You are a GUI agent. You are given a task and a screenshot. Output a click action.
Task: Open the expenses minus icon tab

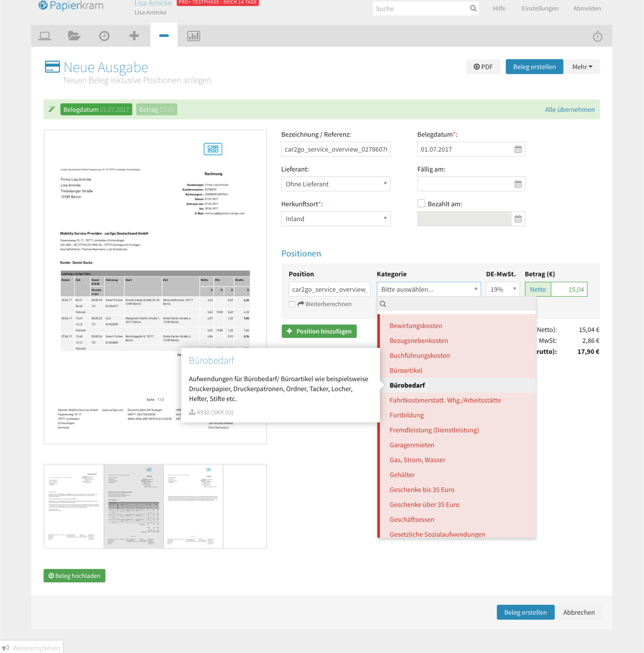point(164,35)
